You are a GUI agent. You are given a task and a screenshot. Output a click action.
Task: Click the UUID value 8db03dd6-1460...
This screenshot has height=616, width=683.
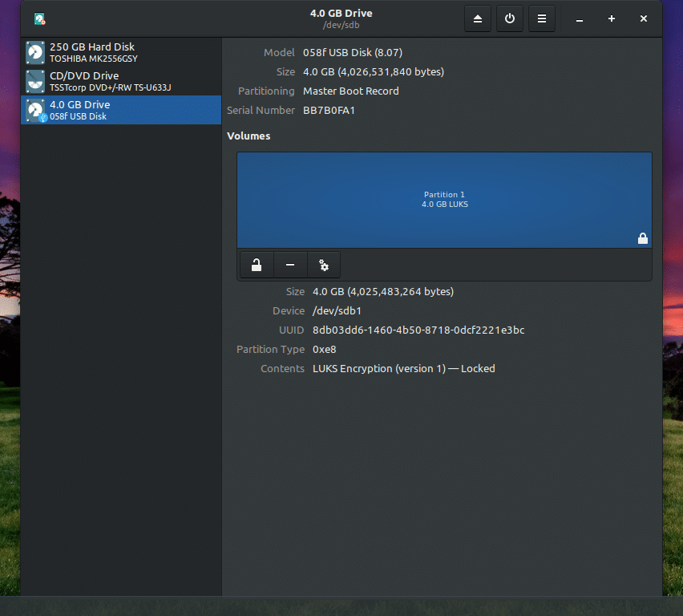[418, 330]
